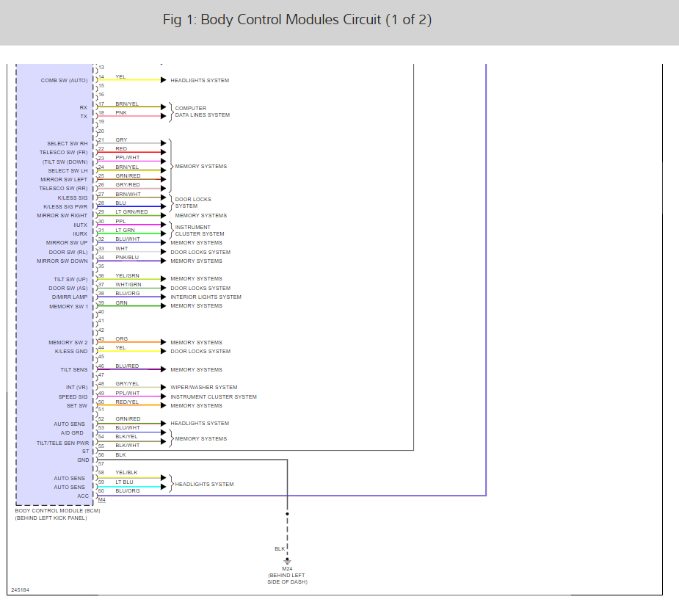This screenshot has height=616, width=679.
Task: Click the INTERIOR LIGHTS SYSTEM reference
Action: click(x=206, y=297)
